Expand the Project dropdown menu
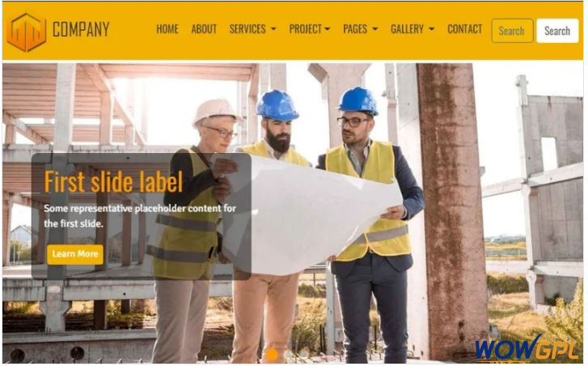The width and height of the screenshot is (588, 366). point(310,29)
